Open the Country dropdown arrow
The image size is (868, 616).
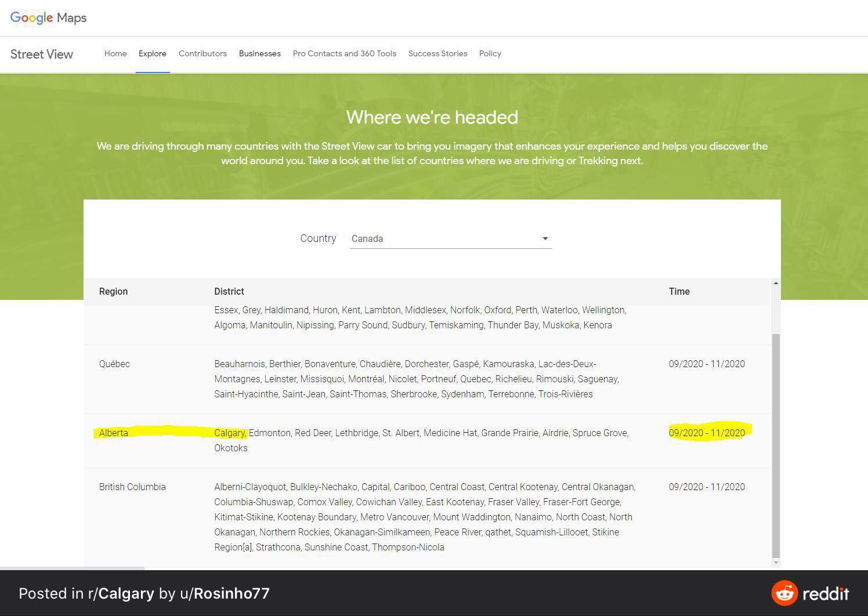(x=544, y=238)
